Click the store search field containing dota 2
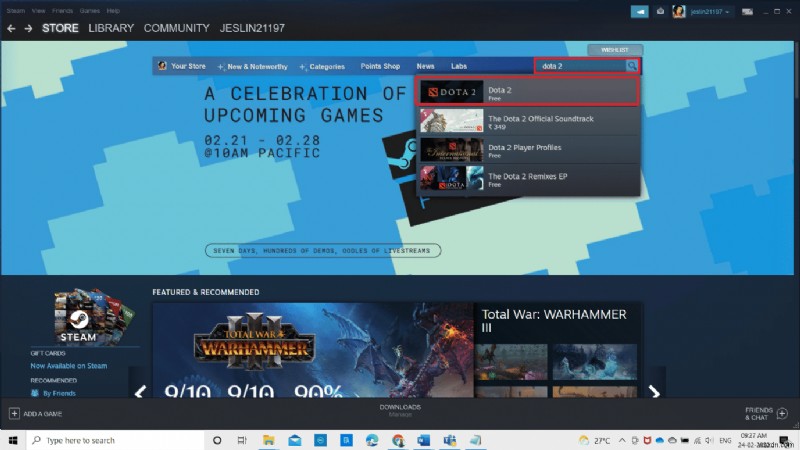This screenshot has width=800, height=450. click(581, 66)
